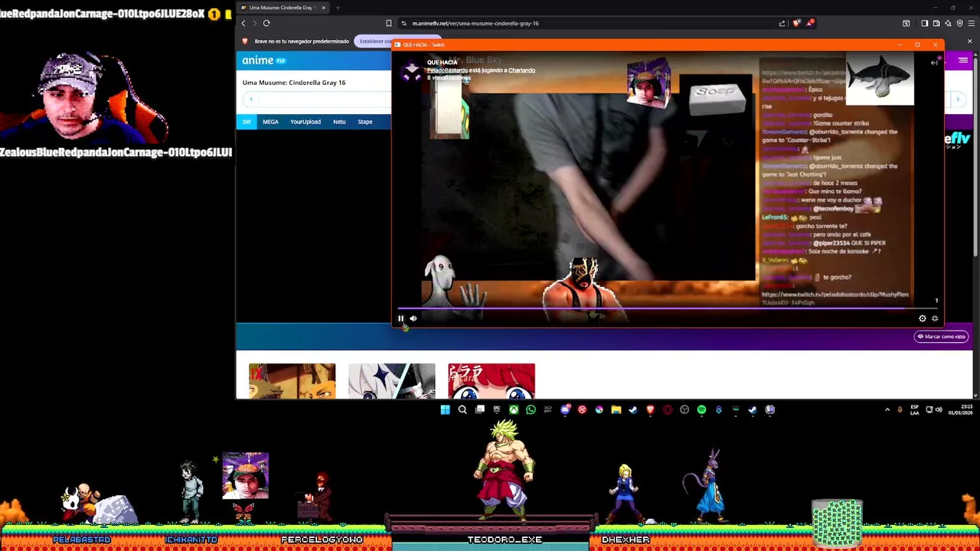Open Windows taskbar search
Screen dimensions: 980x551
click(x=462, y=409)
